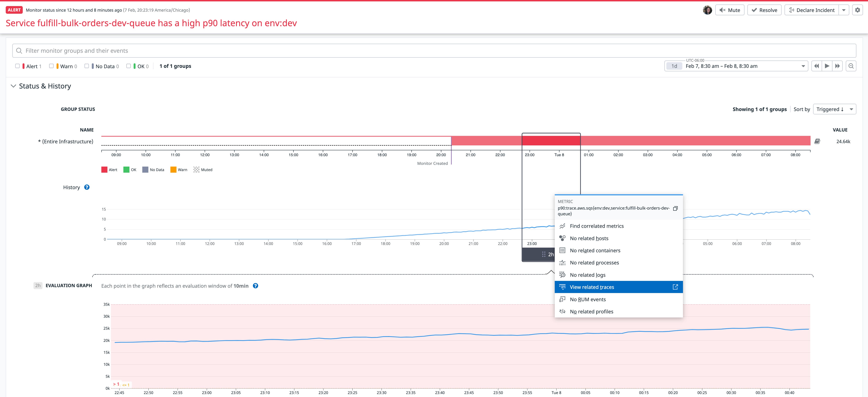Click the export icon on the Entire Infrastructure row
The height and width of the screenshot is (397, 868).
817,141
